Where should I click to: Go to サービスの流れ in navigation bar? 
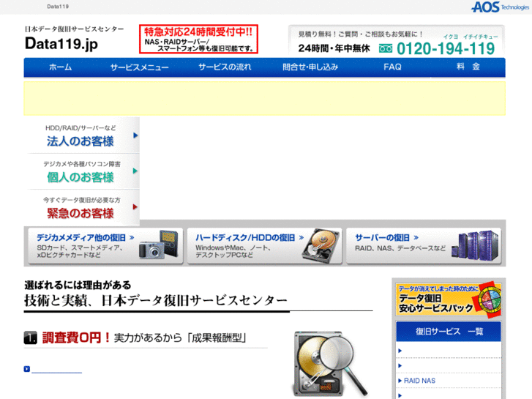225,67
